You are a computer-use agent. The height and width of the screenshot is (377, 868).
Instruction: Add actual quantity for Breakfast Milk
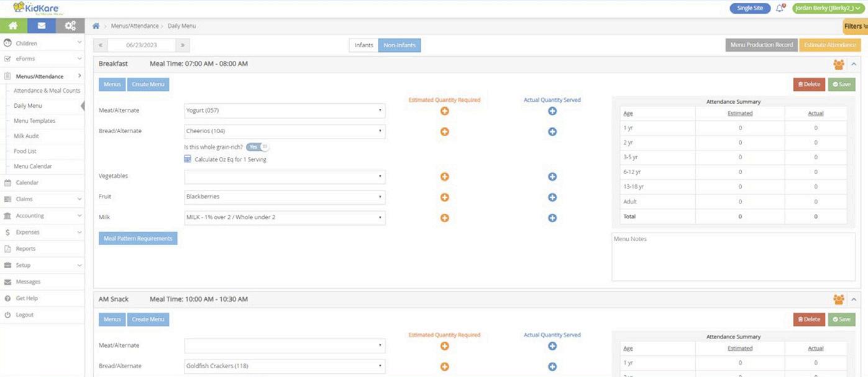tap(552, 218)
